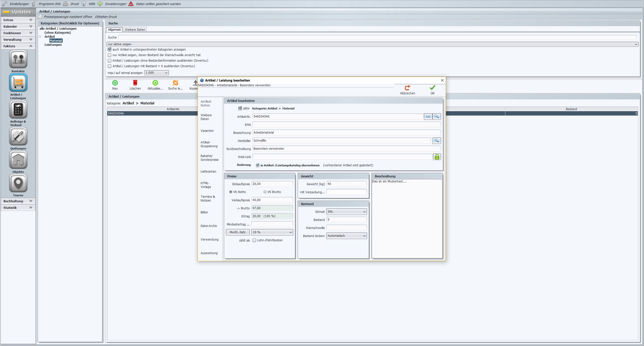The image size is (644, 346).
Task: Open the Varianten section in dialog
Action: pos(207,131)
